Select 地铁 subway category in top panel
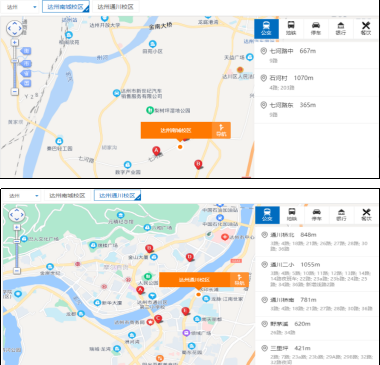This screenshot has width=380, height=365. pyautogui.click(x=291, y=29)
